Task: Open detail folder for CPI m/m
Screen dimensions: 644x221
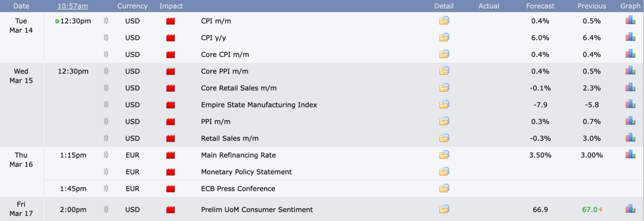Action: tap(444, 21)
